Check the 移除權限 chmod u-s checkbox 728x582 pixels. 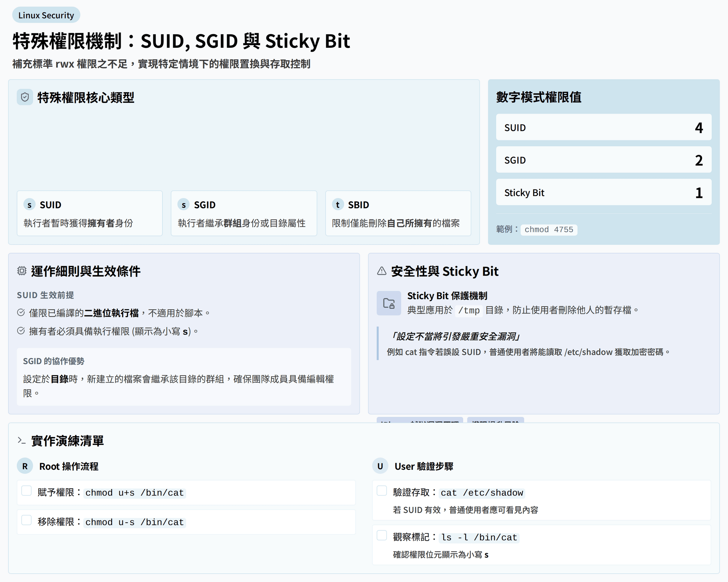(x=27, y=520)
